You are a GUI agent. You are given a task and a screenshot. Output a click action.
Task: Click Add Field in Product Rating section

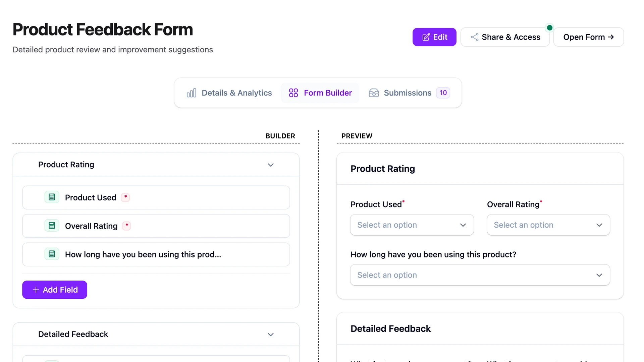(55, 290)
